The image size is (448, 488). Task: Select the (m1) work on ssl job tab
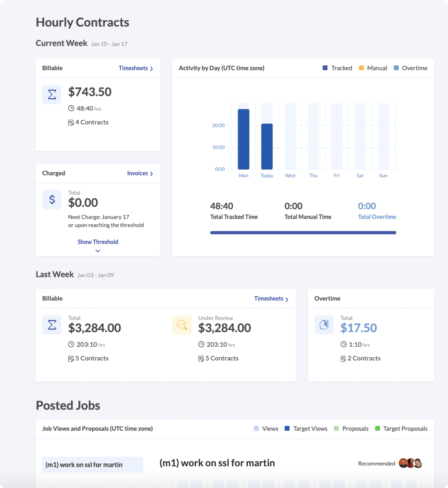(x=92, y=464)
